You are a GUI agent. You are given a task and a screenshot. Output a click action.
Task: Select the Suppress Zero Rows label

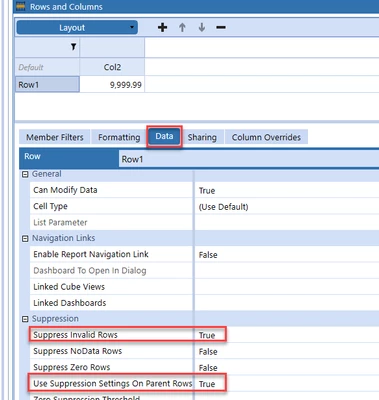pos(72,367)
